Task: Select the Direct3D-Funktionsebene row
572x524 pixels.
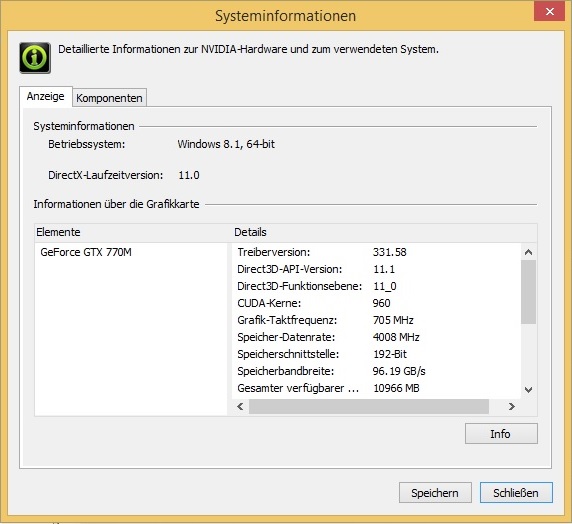Action: click(x=376, y=286)
